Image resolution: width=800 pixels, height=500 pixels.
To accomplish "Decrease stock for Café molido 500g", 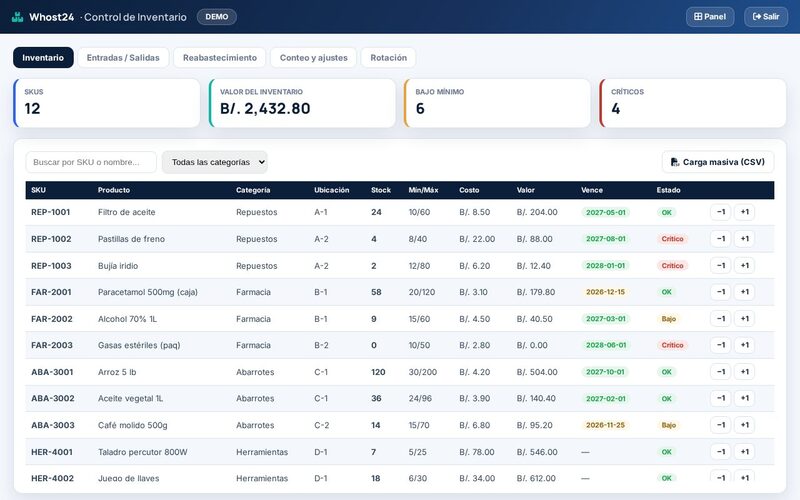I will (x=720, y=425).
